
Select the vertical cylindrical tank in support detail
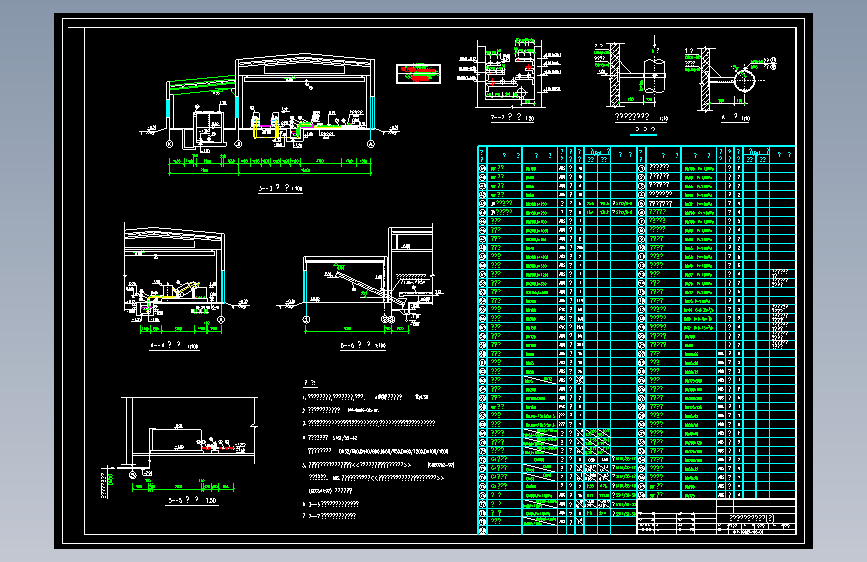655,76
